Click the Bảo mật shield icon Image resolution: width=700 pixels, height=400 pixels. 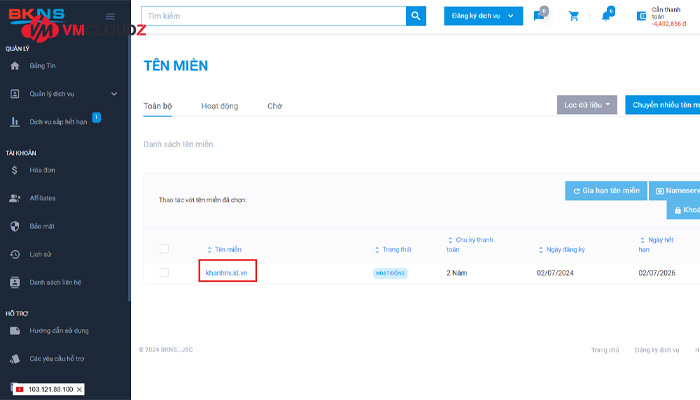click(15, 226)
